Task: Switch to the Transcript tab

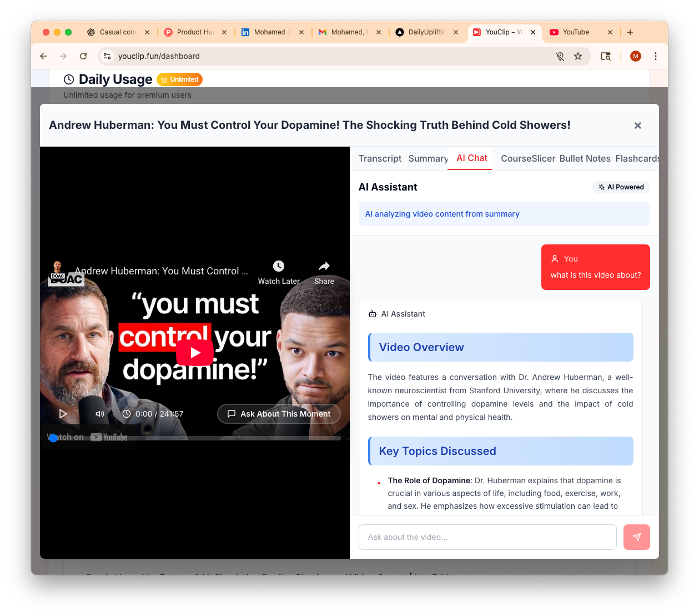Action: click(x=380, y=158)
